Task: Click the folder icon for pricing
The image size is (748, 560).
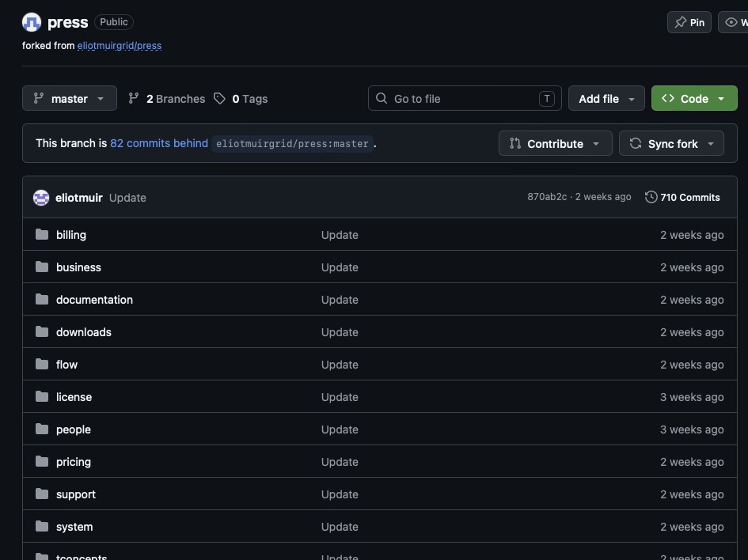Action: point(42,461)
